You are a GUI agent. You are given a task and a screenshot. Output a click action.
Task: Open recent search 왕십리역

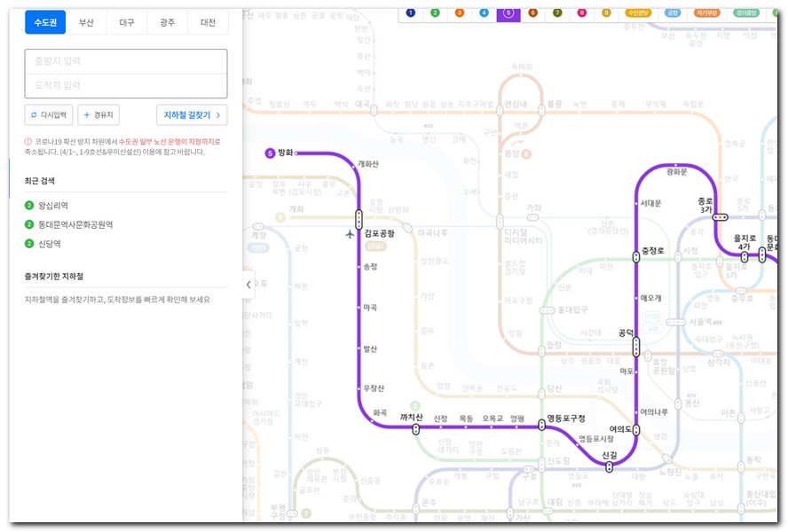click(53, 206)
